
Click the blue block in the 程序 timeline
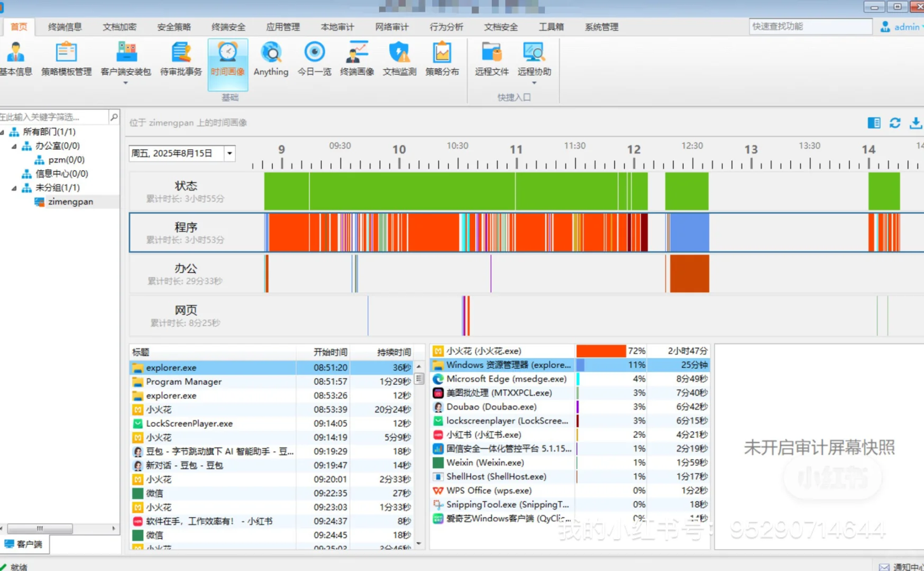click(690, 232)
